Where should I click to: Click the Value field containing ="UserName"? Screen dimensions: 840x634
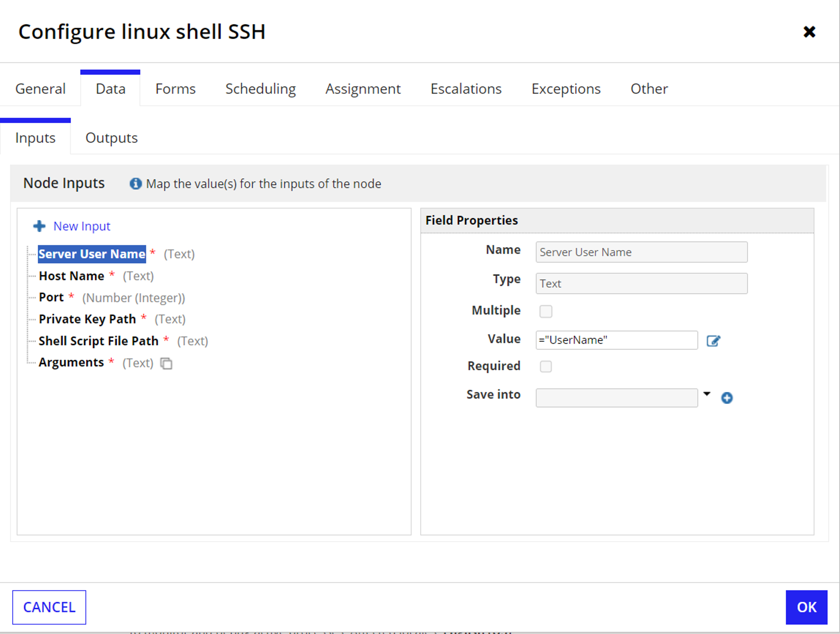[616, 340]
